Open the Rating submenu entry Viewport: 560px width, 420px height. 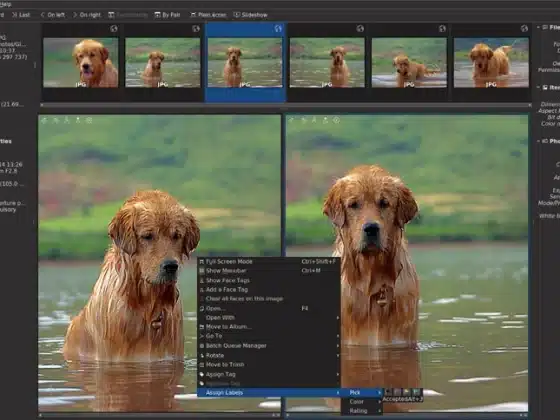[x=361, y=411]
